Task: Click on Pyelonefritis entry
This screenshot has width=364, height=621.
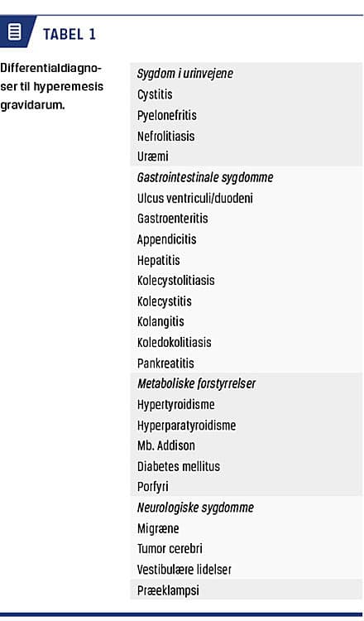Action: (x=166, y=115)
